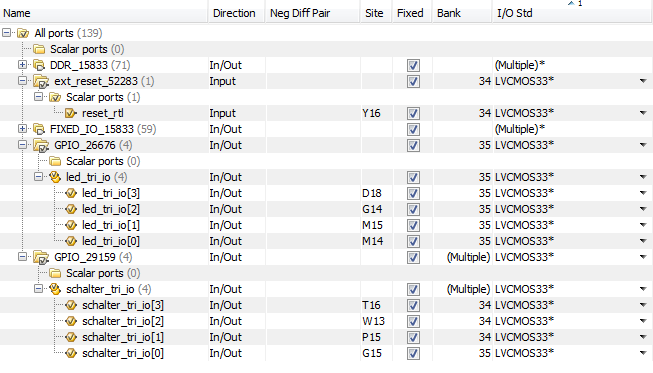Toggle Fixed checkbox for led_tri_io[2]
653x373 pixels.
click(x=413, y=209)
